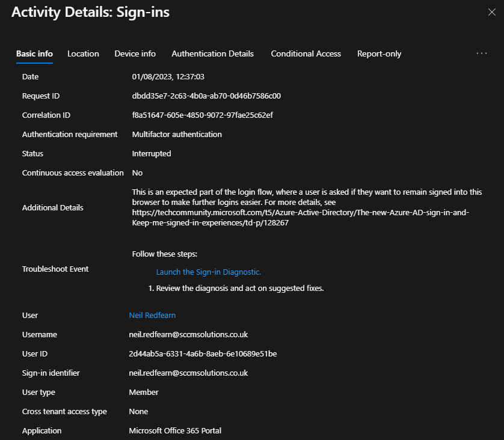
Task: Show the Report-only tab
Action: click(x=379, y=53)
